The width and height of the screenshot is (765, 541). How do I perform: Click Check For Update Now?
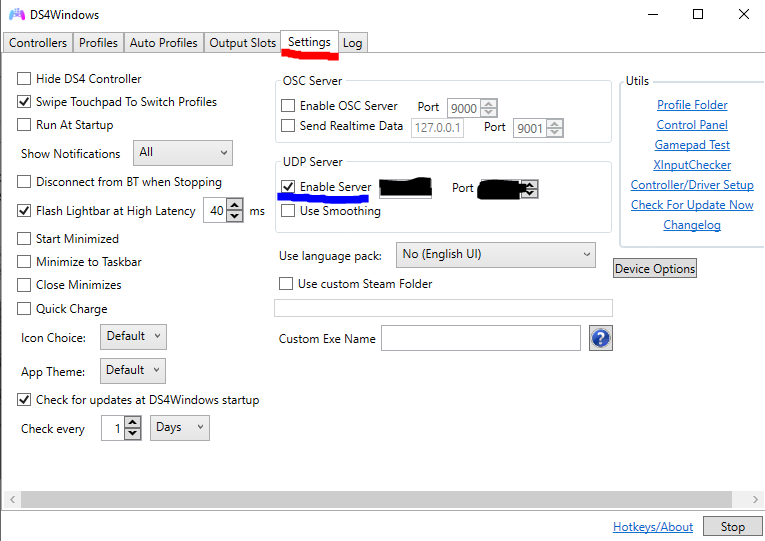click(692, 205)
